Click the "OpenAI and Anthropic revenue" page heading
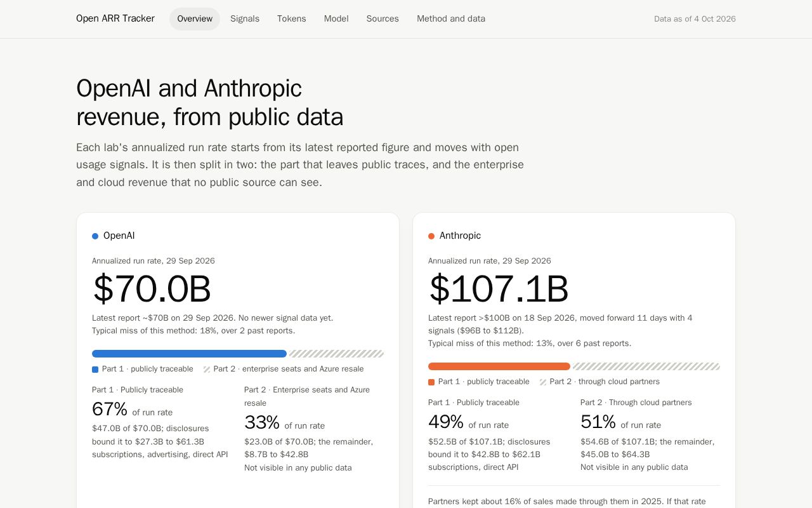812x508 pixels. point(209,103)
